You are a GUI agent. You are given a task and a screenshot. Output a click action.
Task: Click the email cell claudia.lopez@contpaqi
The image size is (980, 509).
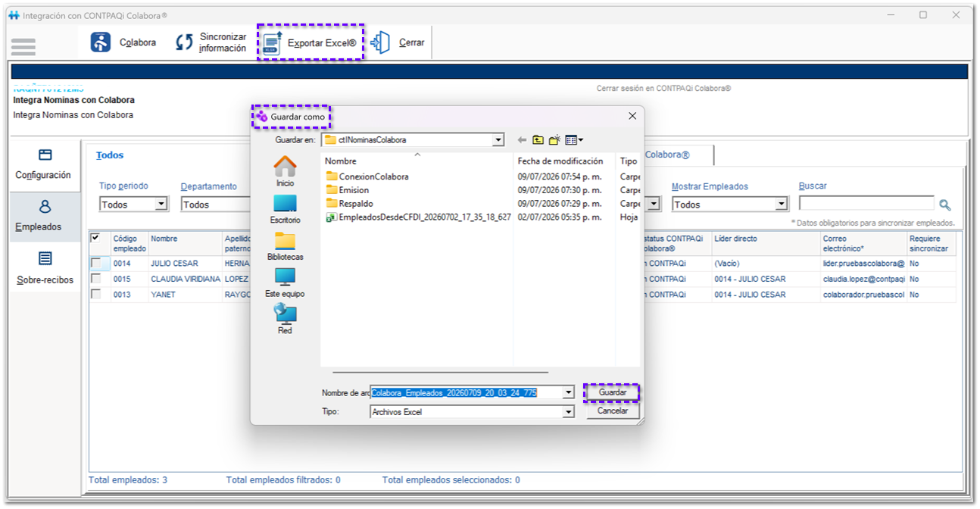864,279
